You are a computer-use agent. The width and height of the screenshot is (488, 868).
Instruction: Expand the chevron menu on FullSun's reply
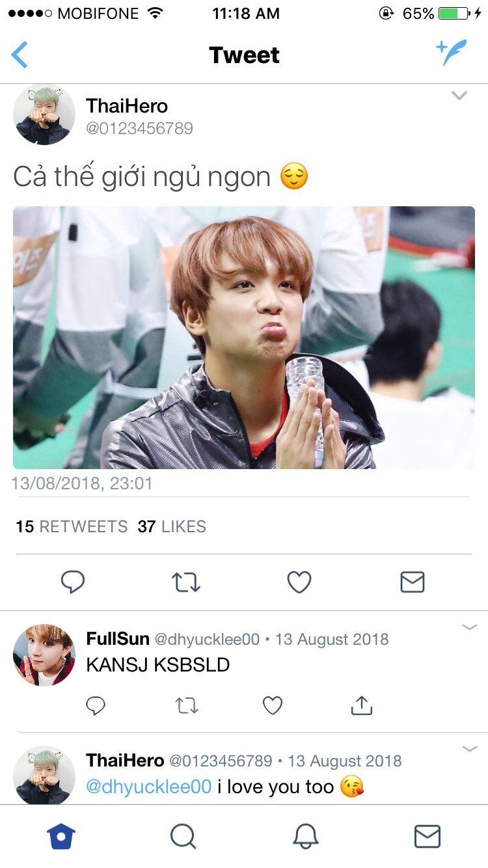(x=469, y=627)
